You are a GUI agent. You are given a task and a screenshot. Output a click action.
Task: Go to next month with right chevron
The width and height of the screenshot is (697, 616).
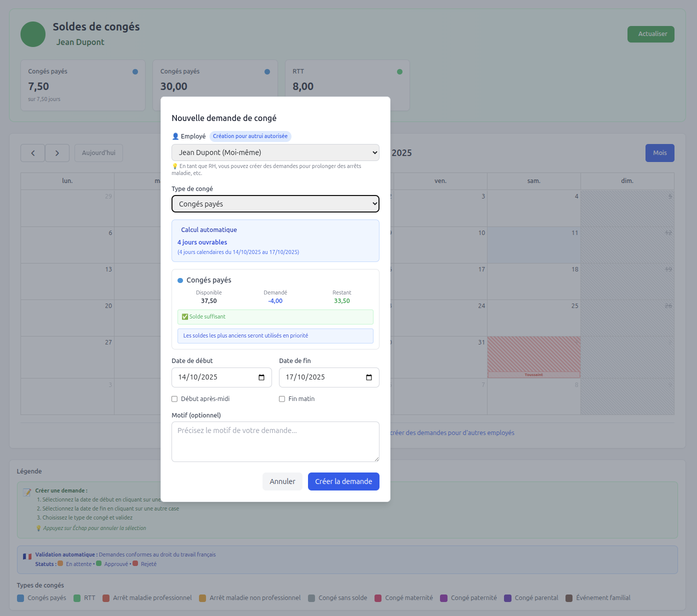pos(57,153)
